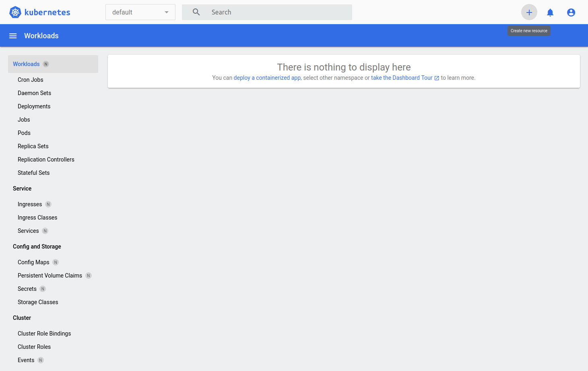Take the Dashboard Tour
Viewport: 588px width, 371px height.
point(401,78)
